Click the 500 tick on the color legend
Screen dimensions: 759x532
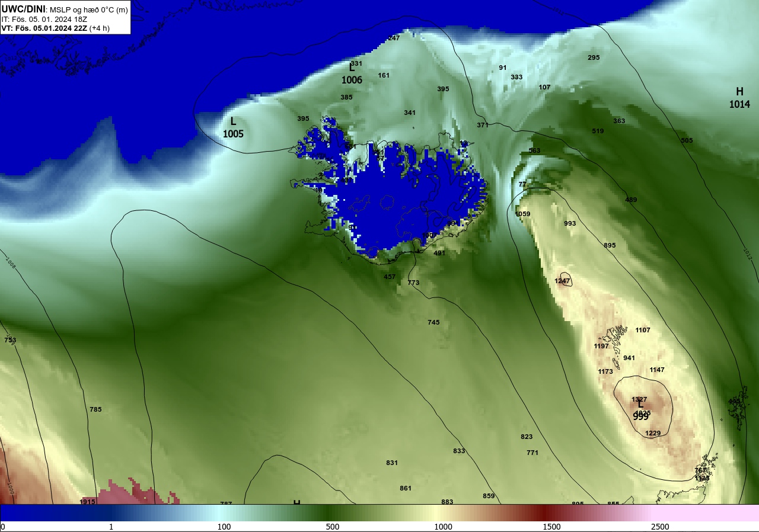point(332,527)
